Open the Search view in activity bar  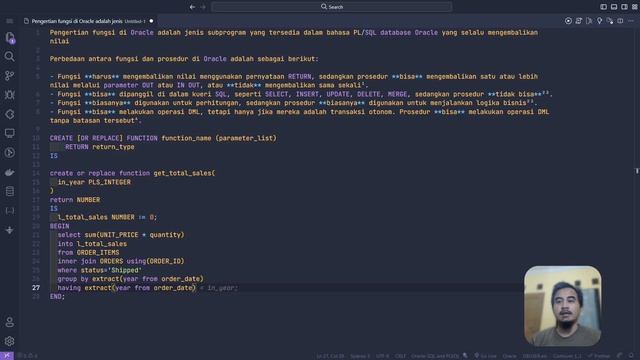click(9, 56)
